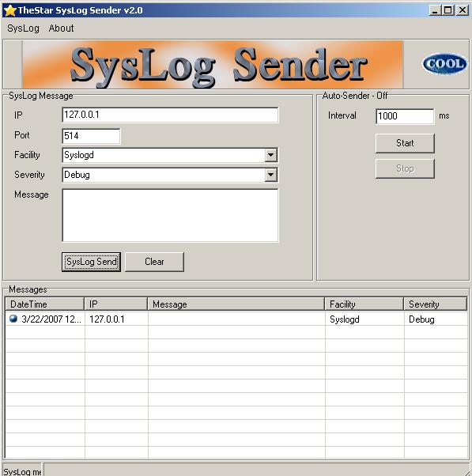The width and height of the screenshot is (472, 476).
Task: Close the SysLog Sender window
Action: pos(463,10)
